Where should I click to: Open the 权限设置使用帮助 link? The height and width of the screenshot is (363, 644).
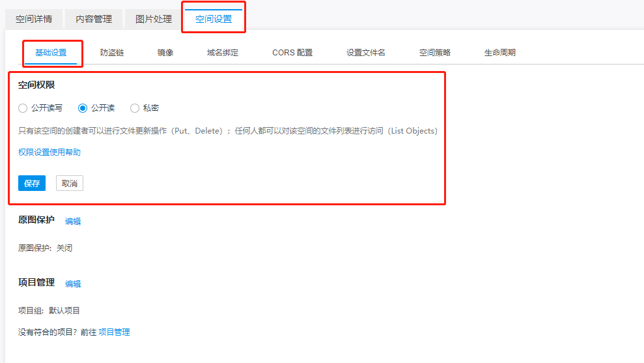click(49, 152)
